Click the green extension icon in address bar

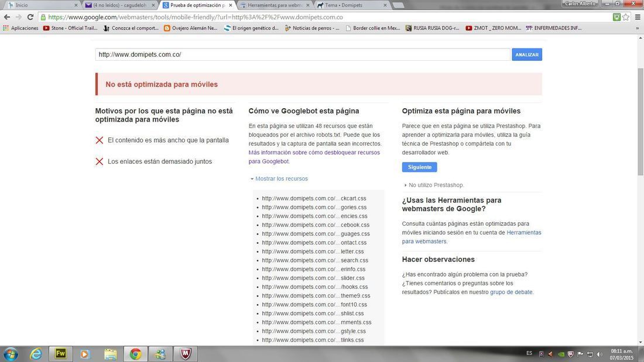tap(616, 17)
